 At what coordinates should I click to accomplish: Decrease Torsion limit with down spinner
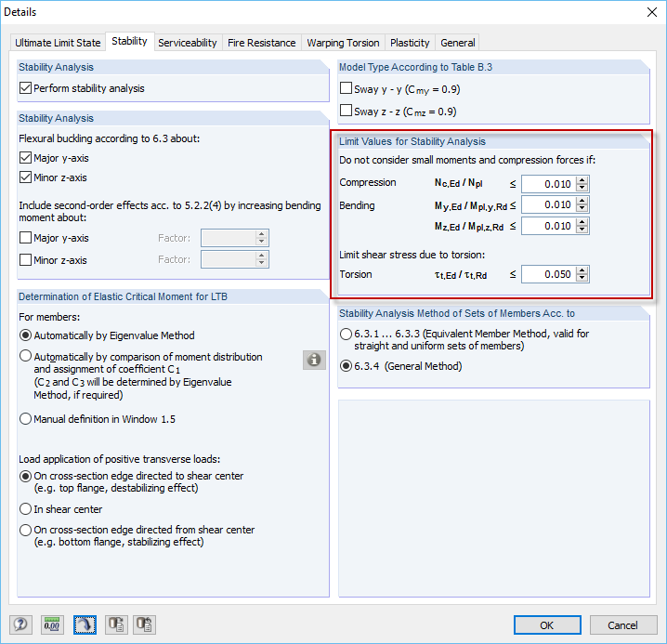(x=582, y=278)
